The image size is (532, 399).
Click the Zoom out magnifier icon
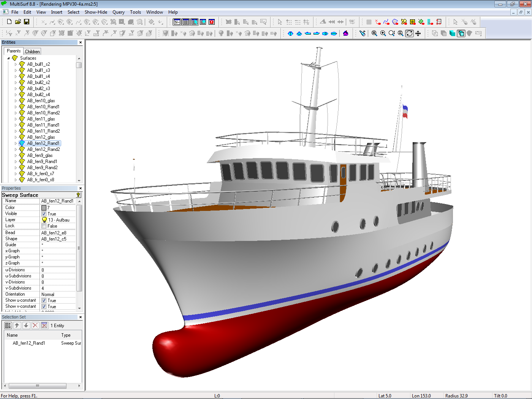click(401, 33)
